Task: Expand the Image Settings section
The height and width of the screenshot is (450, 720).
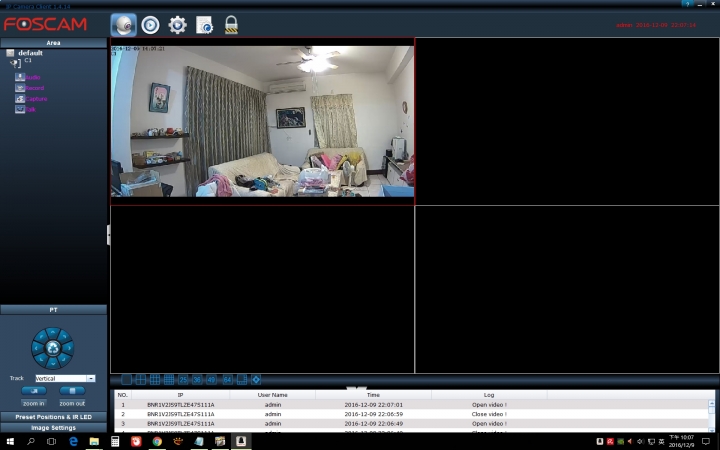Action: point(53,428)
